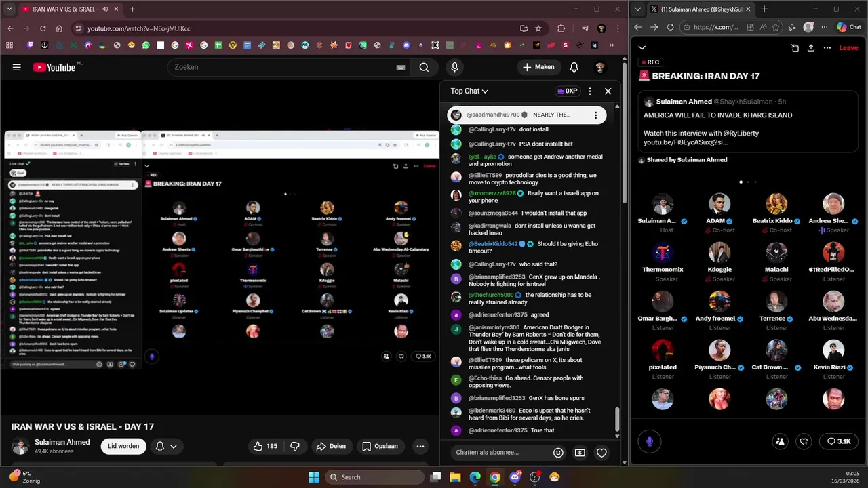
Task: Open Edge tab actions dropdown
Action: click(x=637, y=9)
